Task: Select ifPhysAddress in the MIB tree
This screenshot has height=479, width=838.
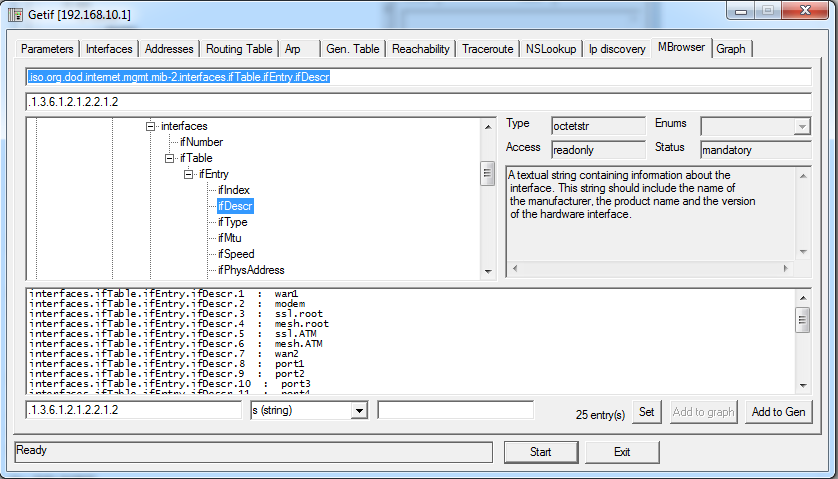Action: 251,270
